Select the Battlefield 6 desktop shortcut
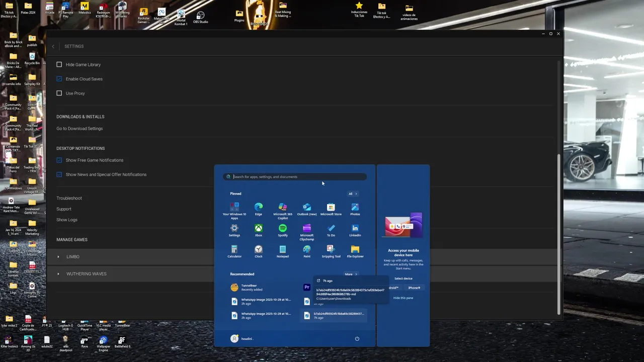This screenshot has height=362, width=644. (x=122, y=343)
